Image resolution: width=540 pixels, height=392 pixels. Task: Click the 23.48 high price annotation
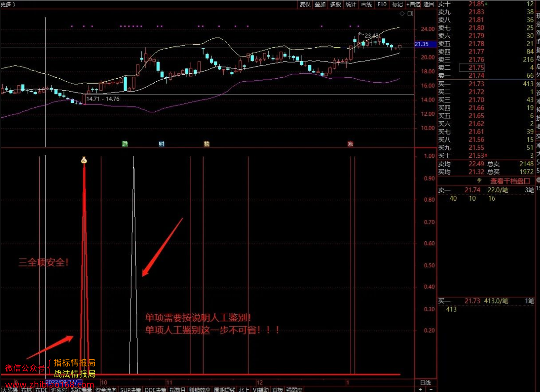372,36
